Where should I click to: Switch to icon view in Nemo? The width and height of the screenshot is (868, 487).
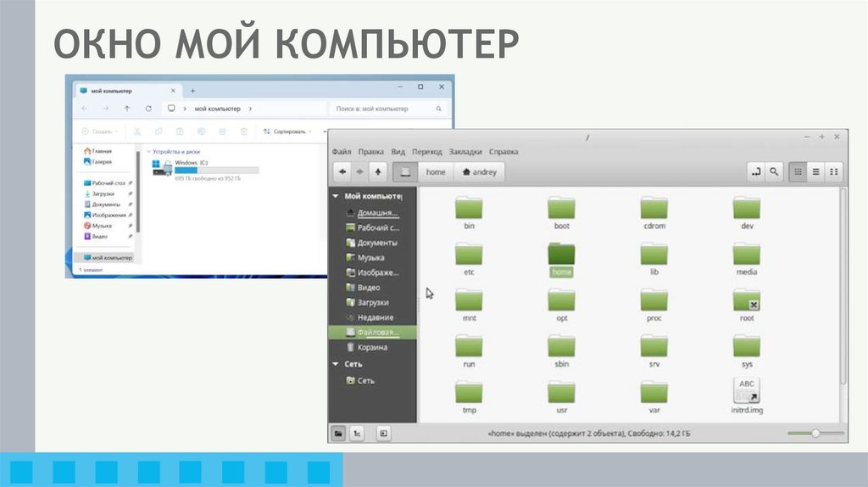pos(798,171)
